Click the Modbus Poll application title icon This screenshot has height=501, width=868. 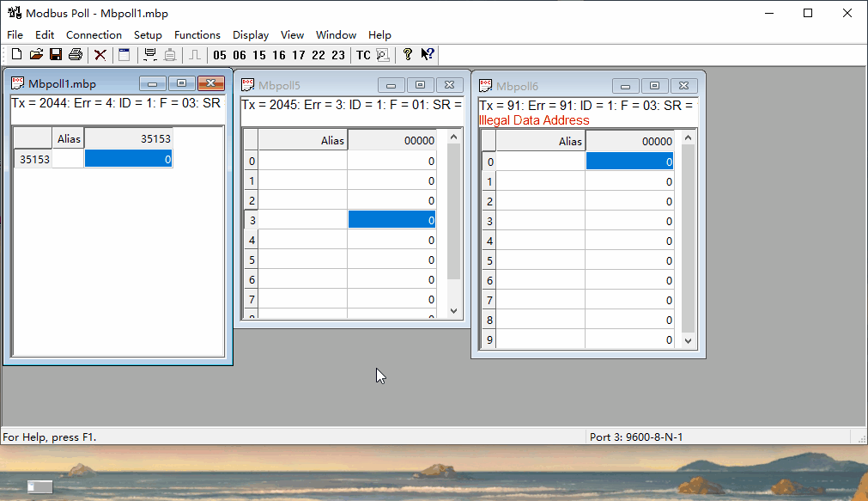[15, 12]
